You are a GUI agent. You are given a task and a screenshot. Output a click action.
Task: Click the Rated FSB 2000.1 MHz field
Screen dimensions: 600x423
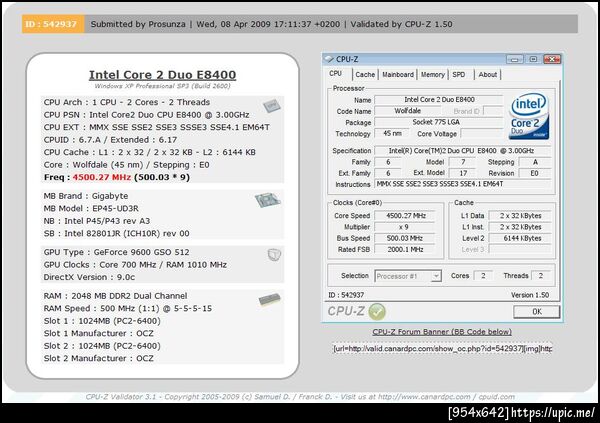405,249
